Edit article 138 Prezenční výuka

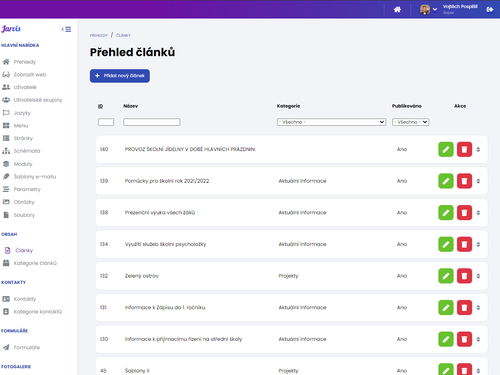[x=446, y=213]
